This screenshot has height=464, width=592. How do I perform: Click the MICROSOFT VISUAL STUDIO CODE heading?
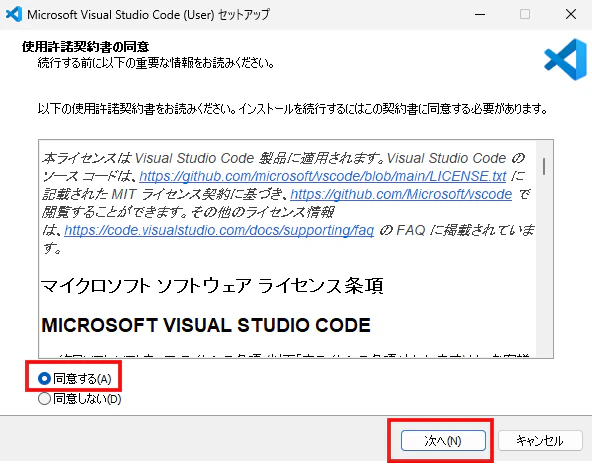[206, 325]
